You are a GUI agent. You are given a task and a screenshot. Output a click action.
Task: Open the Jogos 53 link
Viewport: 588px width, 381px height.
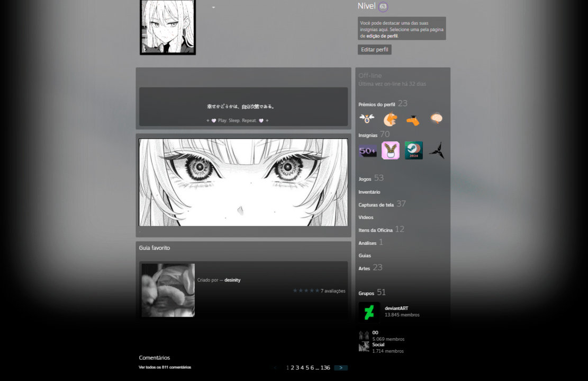click(371, 178)
